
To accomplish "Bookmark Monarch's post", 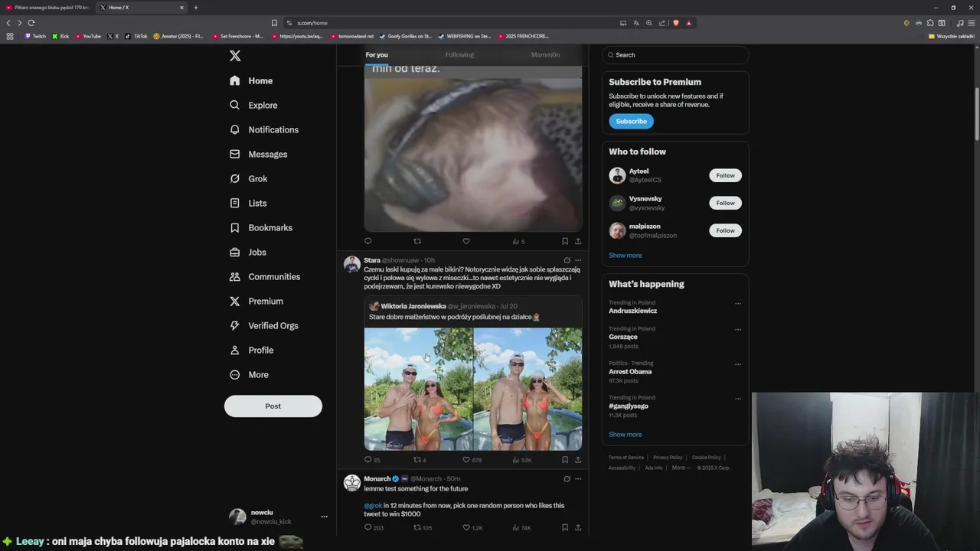I will coord(565,527).
